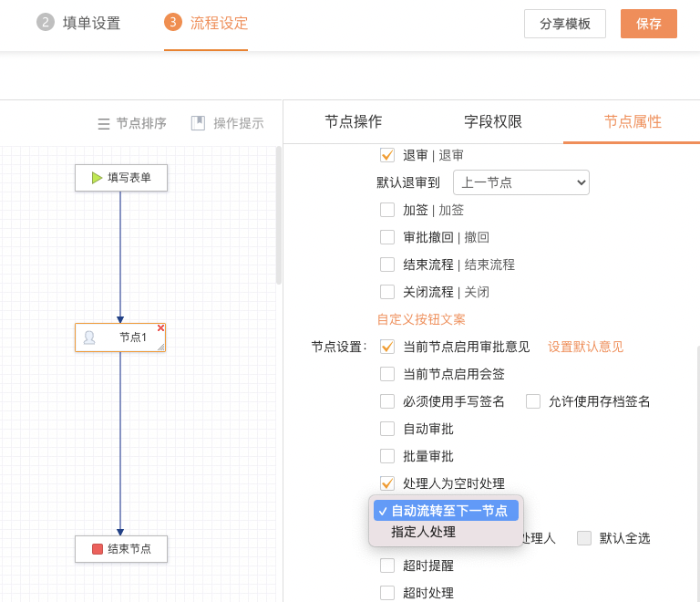Viewport: 700px width, 602px height.
Task: Enable the 加签 checkbox
Action: tap(387, 210)
